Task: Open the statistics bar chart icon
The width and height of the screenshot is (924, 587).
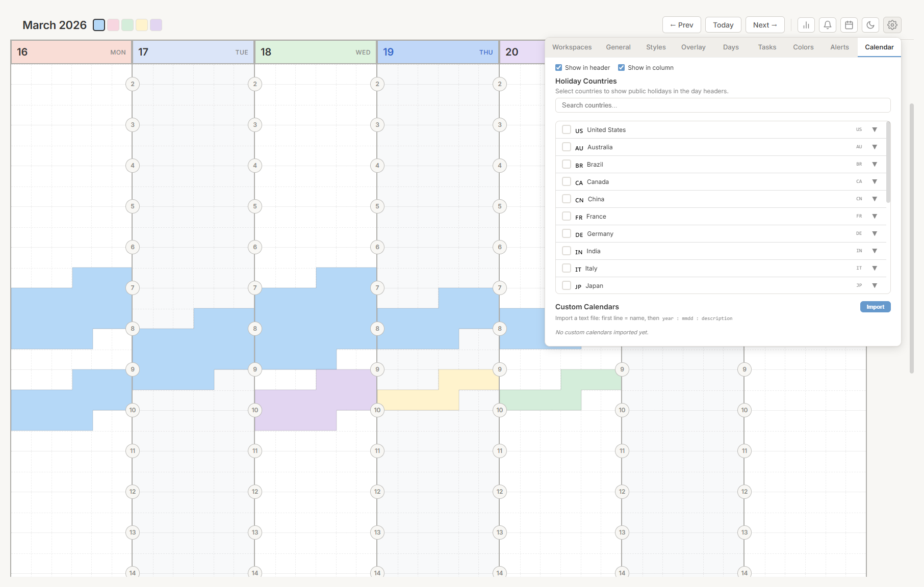Action: point(806,24)
